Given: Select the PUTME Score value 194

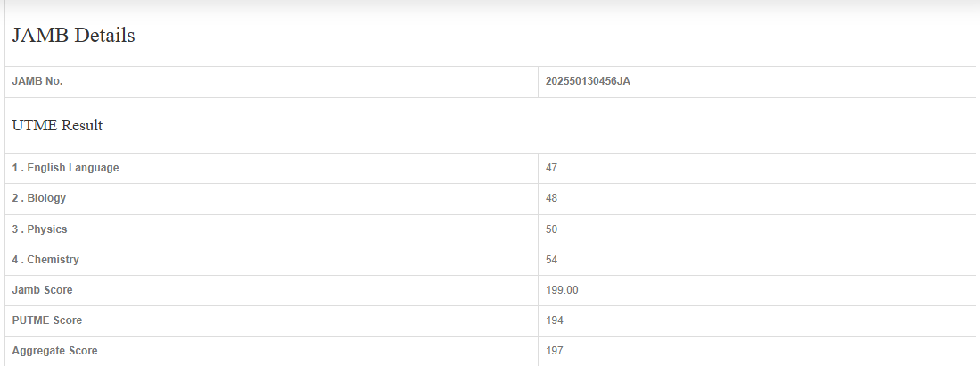Looking at the screenshot, I should pyautogui.click(x=555, y=320).
